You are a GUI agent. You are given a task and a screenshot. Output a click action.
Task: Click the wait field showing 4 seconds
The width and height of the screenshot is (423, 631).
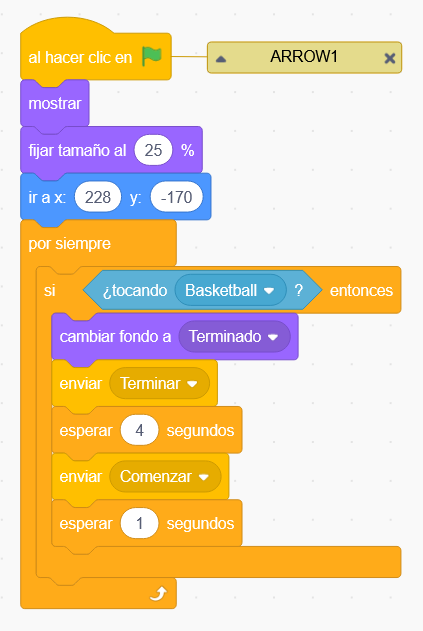[x=139, y=430]
